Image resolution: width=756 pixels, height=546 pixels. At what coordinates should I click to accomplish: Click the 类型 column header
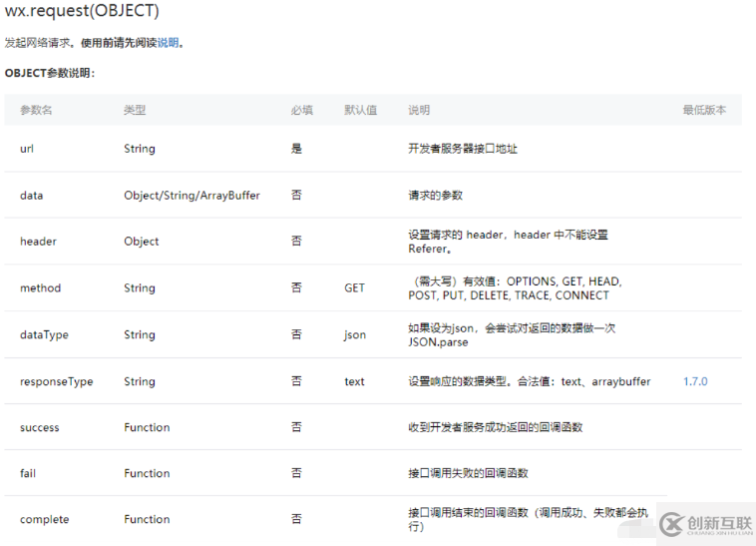pyautogui.click(x=135, y=110)
